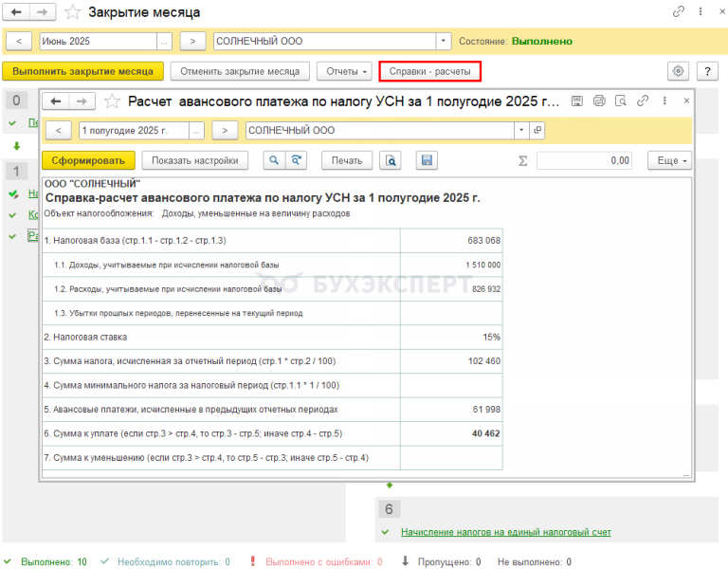Copy link using chain icon in report window

coord(644,101)
